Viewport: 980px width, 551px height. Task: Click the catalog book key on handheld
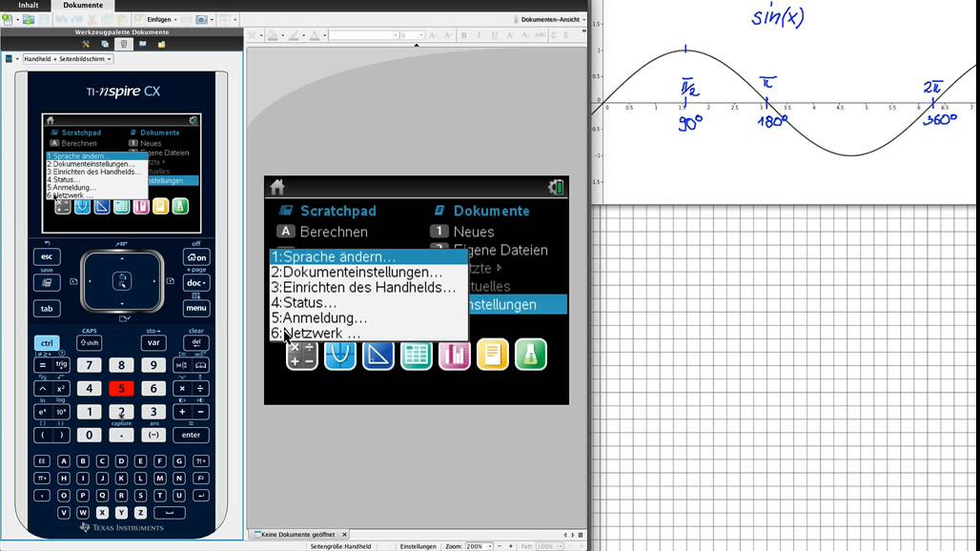200,365
